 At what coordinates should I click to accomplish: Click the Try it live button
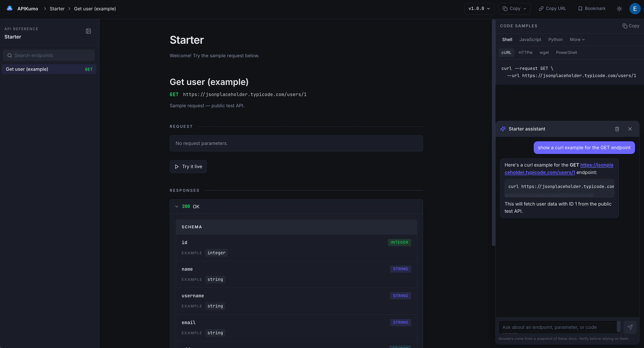pos(188,167)
